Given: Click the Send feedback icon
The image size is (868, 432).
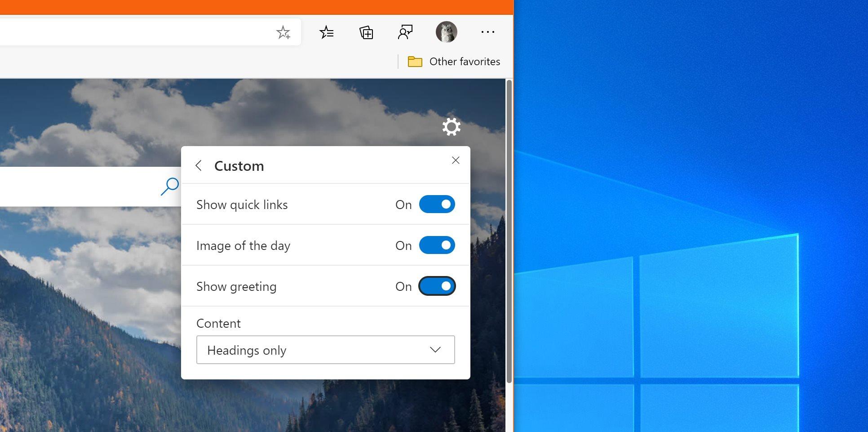Looking at the screenshot, I should pos(405,32).
